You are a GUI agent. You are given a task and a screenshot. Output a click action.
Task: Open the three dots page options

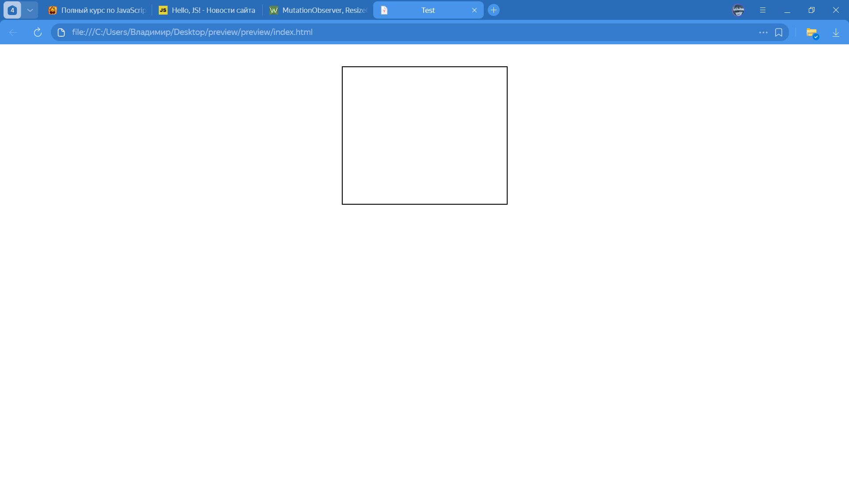coord(763,32)
